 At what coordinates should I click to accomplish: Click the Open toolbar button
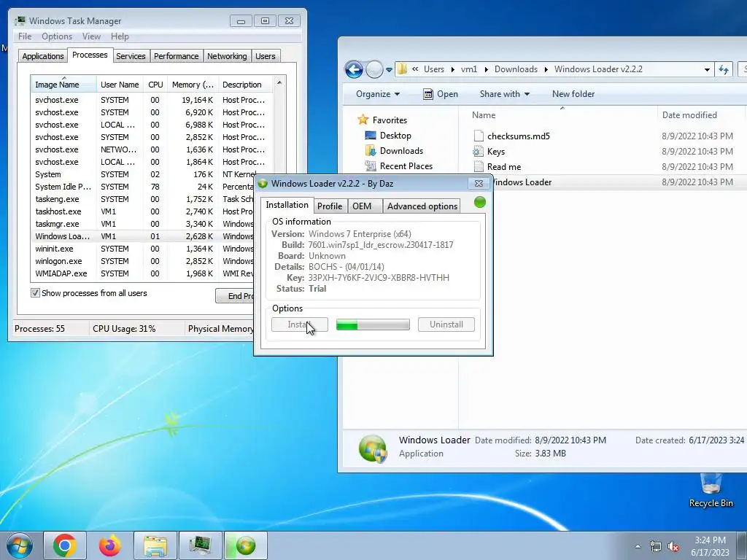(441, 94)
